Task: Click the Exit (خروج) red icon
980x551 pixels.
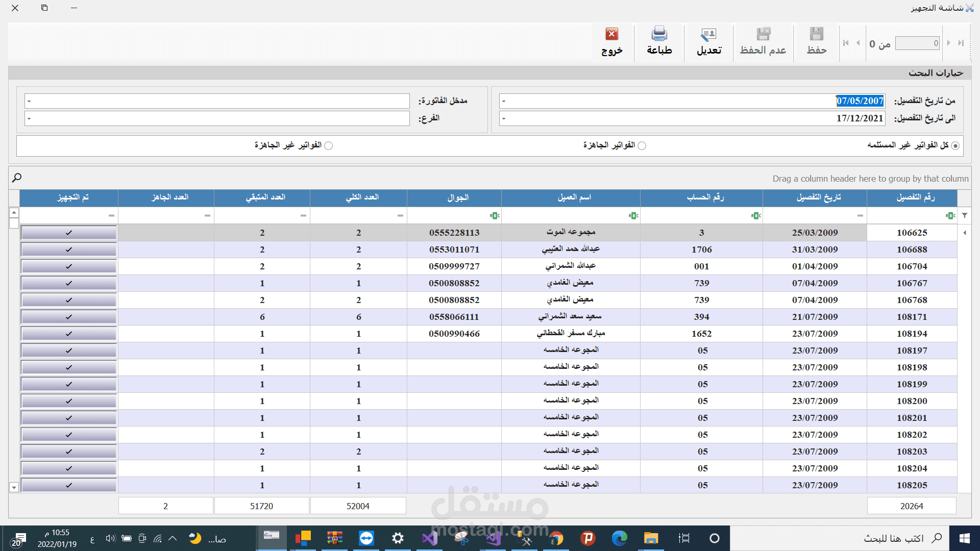Action: point(611,35)
